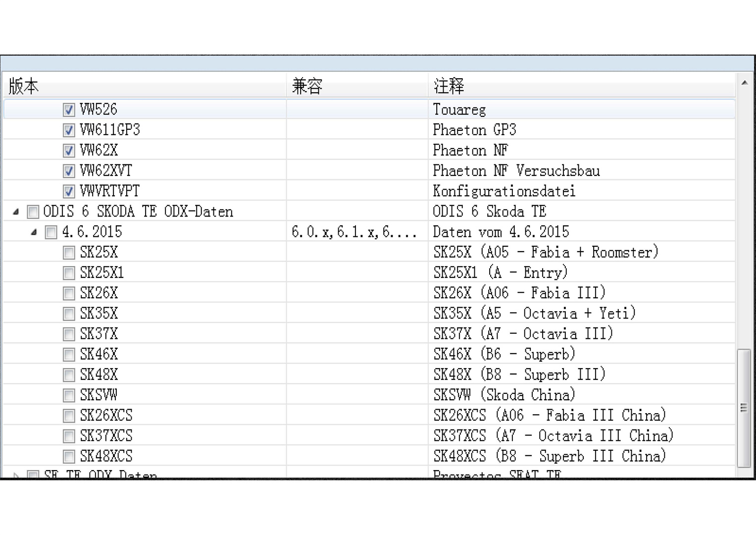Click 'SK46X (B6 - Superb)' comment
The height and width of the screenshot is (535, 756).
pyautogui.click(x=504, y=354)
